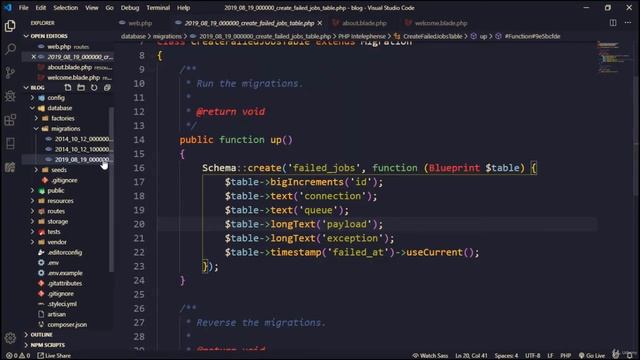Open the Terminal menu

click(x=158, y=8)
